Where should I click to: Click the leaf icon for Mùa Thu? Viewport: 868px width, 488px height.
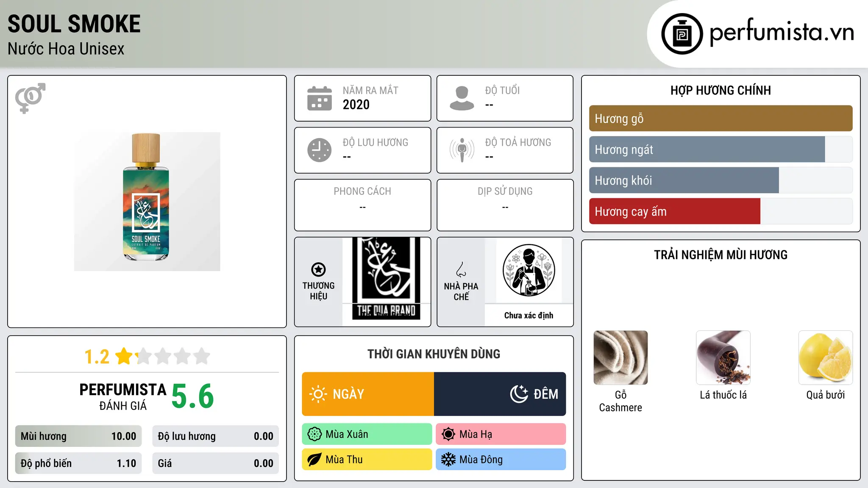pyautogui.click(x=314, y=460)
